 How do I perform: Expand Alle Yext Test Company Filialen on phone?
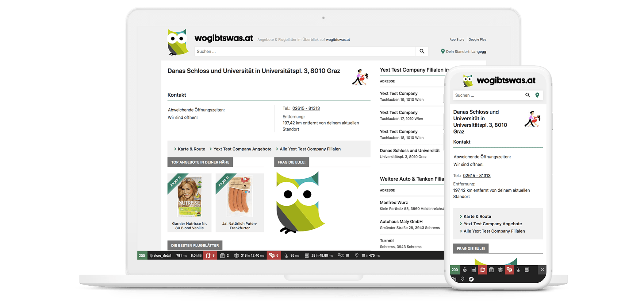click(494, 231)
